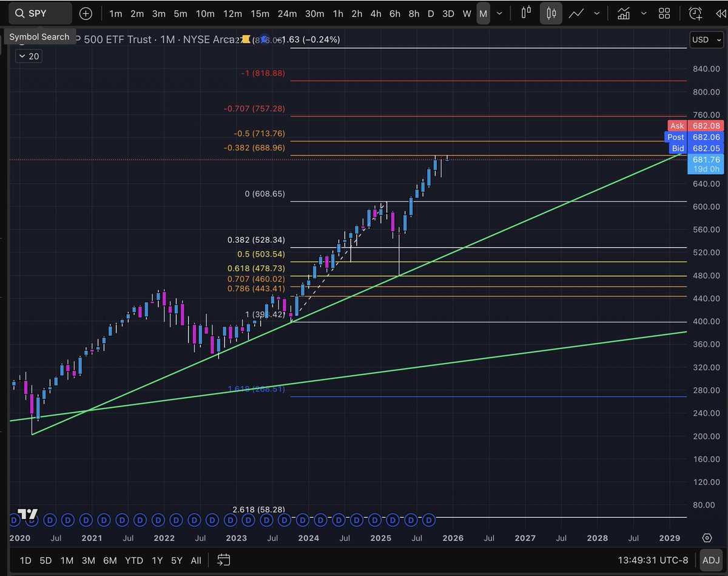Click the red Ask 682.08 label

click(x=695, y=126)
